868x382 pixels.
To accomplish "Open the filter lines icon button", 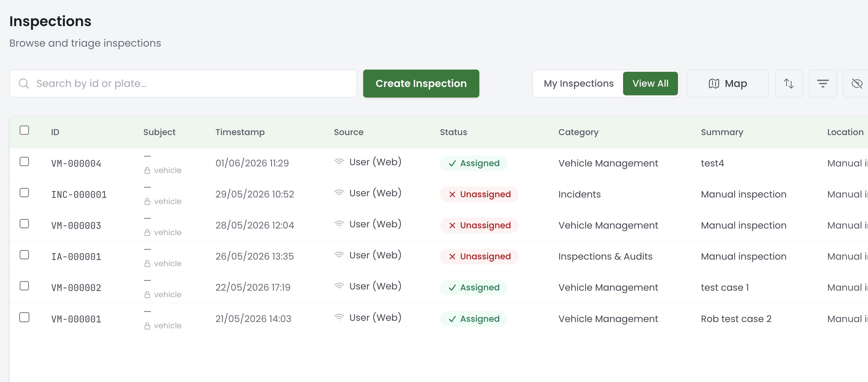I will coord(823,84).
